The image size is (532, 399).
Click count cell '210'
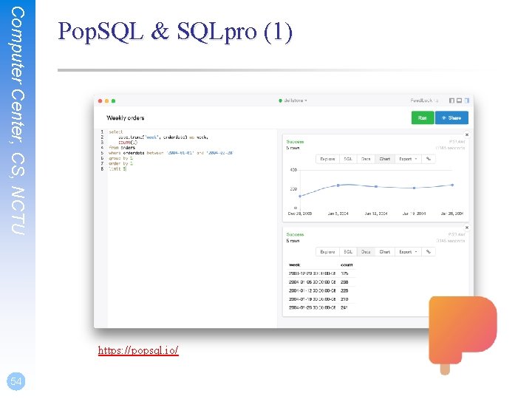pyautogui.click(x=344, y=299)
